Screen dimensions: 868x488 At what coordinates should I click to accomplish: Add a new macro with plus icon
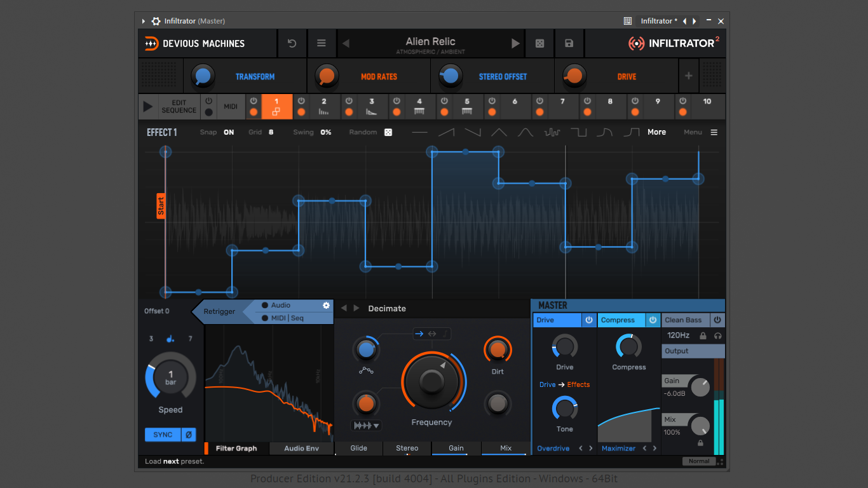point(688,76)
